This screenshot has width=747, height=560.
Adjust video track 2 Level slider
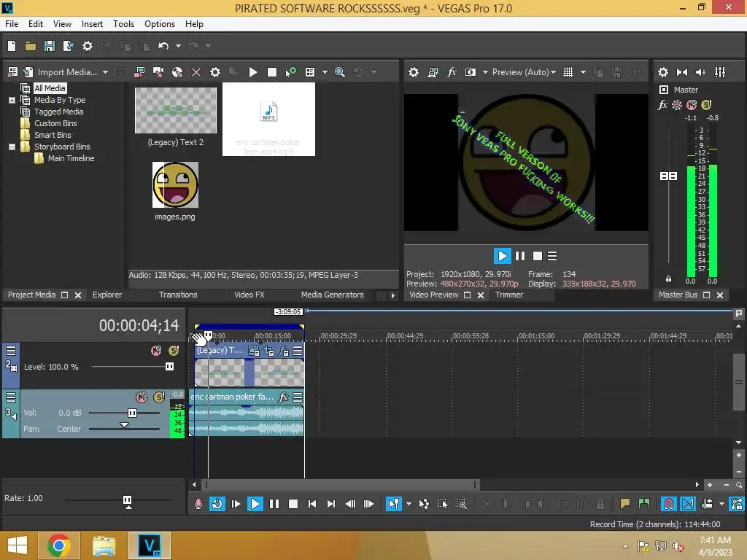click(169, 366)
